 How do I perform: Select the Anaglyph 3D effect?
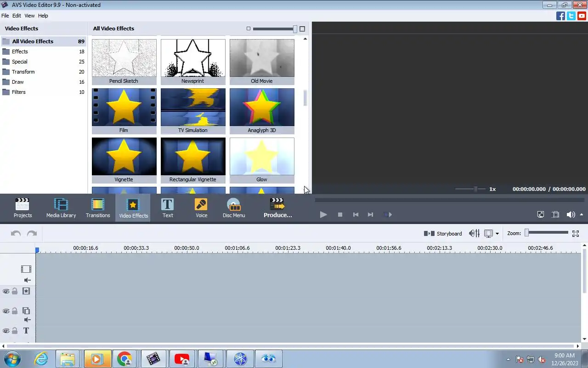pos(262,111)
